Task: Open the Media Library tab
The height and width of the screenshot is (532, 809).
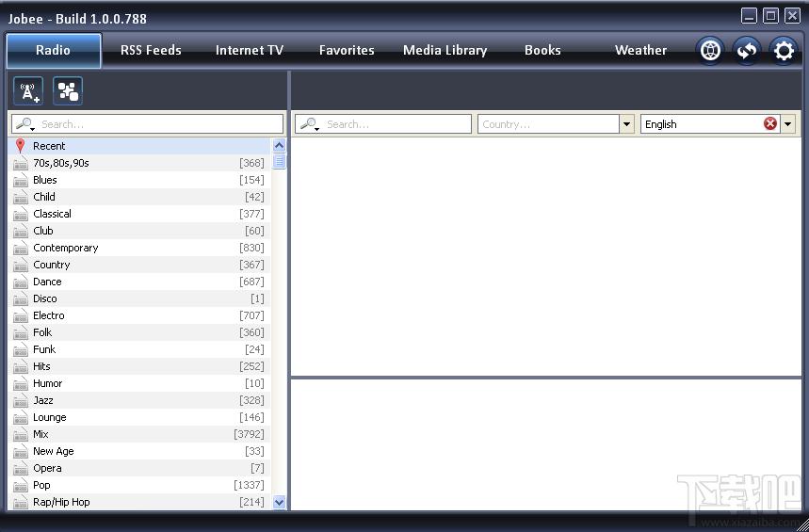Action: pos(445,51)
